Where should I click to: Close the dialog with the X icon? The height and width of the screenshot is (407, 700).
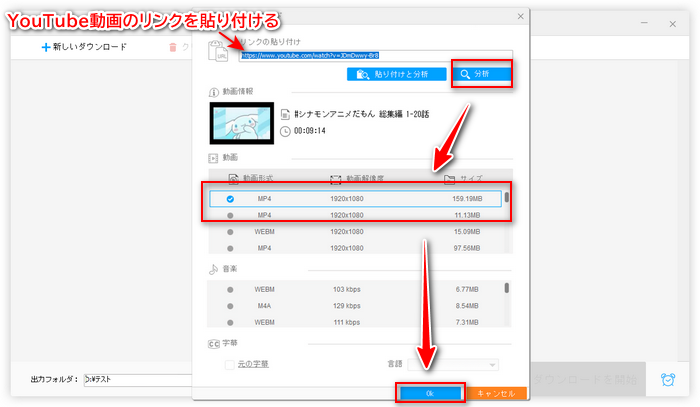point(518,17)
